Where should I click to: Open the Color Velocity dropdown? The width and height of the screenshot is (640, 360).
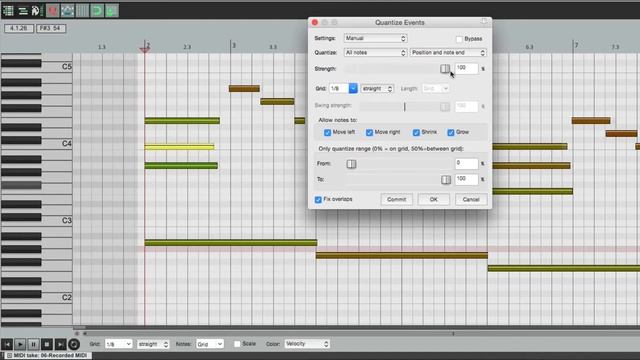(307, 344)
